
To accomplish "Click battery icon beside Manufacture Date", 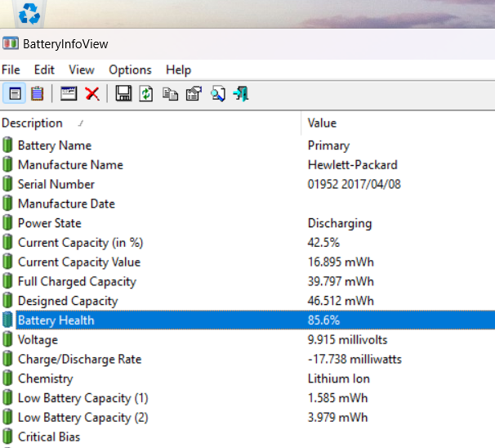I will 7,204.
